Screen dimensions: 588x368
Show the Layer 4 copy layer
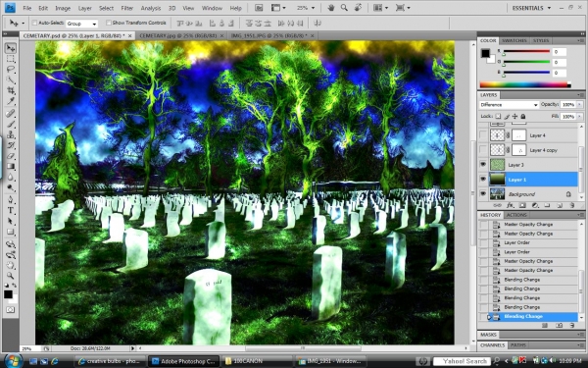(x=483, y=150)
